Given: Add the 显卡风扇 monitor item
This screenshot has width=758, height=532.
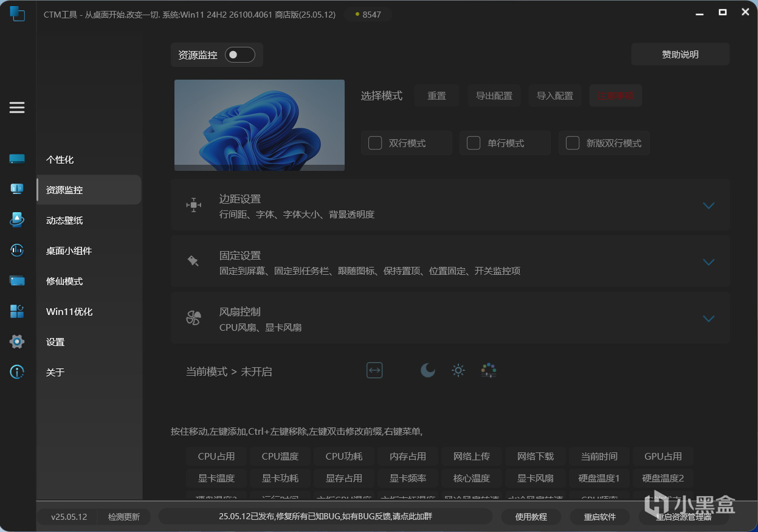Looking at the screenshot, I should [536, 478].
